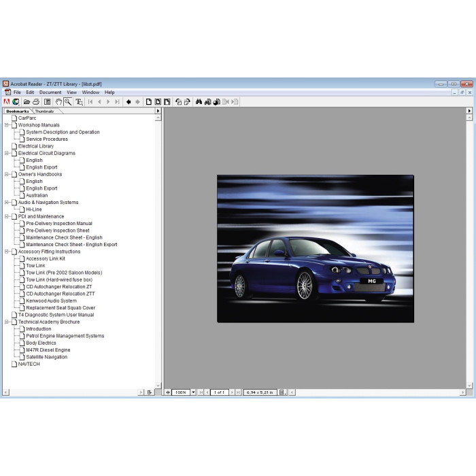This screenshot has width=476, height=476.
Task: Click Fit Width page icon
Action: point(167,102)
